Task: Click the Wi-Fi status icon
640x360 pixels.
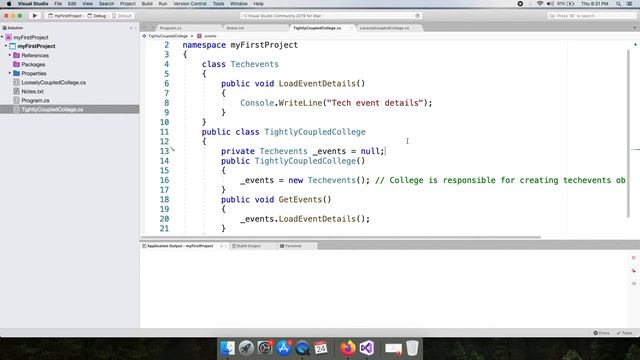Action: click(x=540, y=4)
